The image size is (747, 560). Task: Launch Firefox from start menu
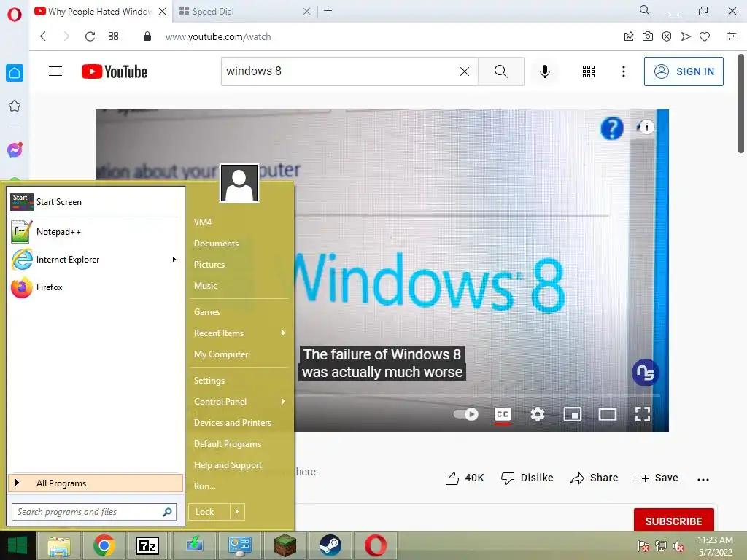[96, 287]
